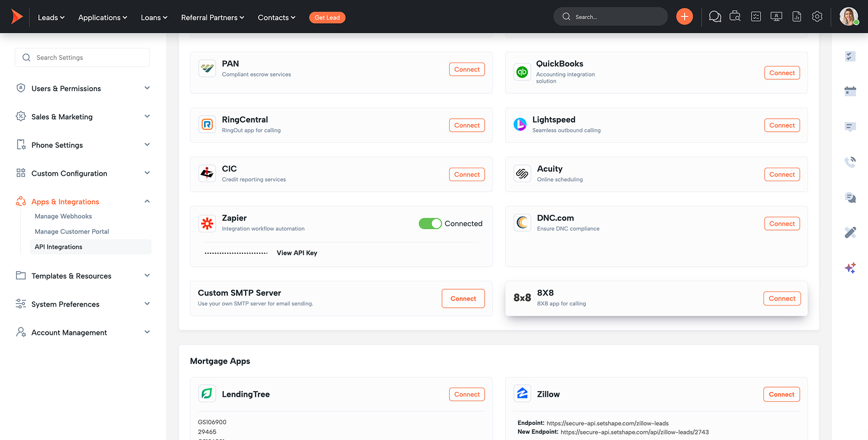Click the Lightspeed logo icon
This screenshot has height=440, width=868.
tap(520, 124)
